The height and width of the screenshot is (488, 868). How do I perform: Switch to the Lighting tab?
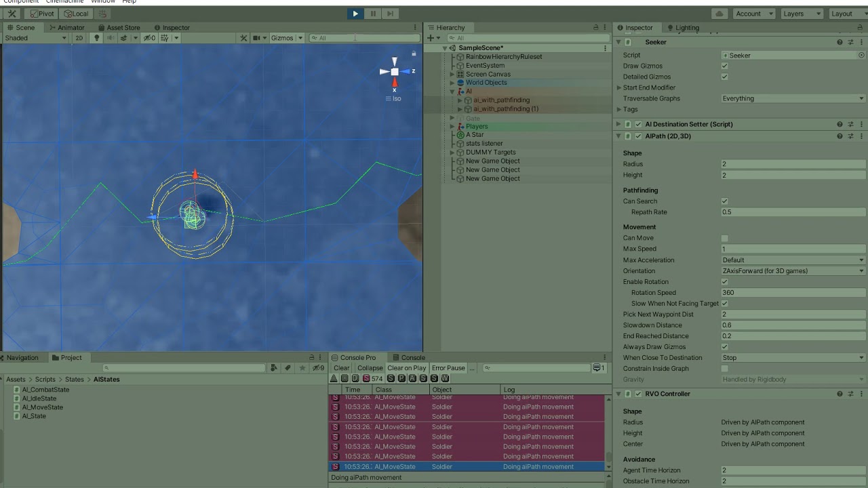[x=682, y=28]
